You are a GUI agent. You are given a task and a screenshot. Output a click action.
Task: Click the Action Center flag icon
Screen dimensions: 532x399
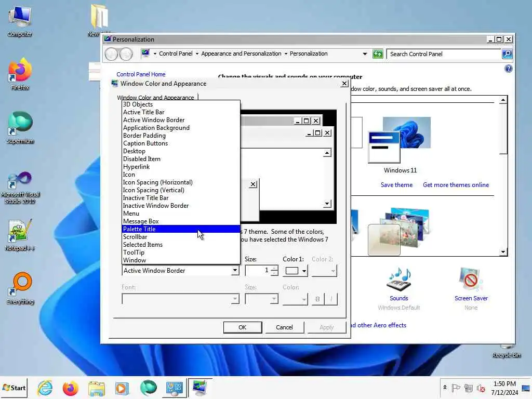click(x=456, y=388)
